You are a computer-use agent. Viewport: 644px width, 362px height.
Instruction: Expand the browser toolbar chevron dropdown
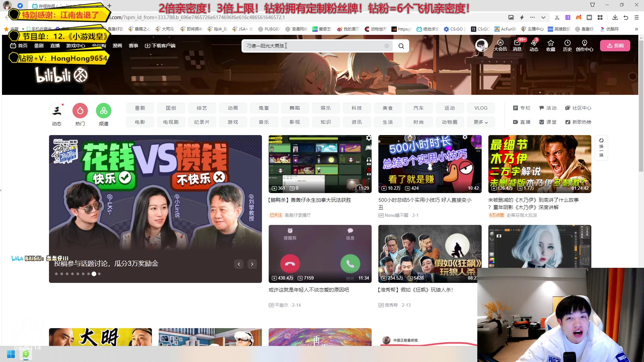point(543,17)
